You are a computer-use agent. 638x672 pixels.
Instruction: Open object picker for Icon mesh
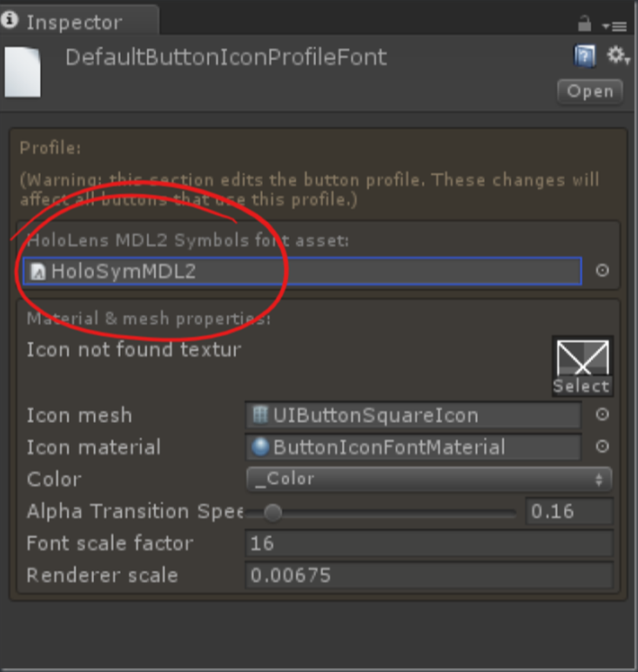click(602, 414)
